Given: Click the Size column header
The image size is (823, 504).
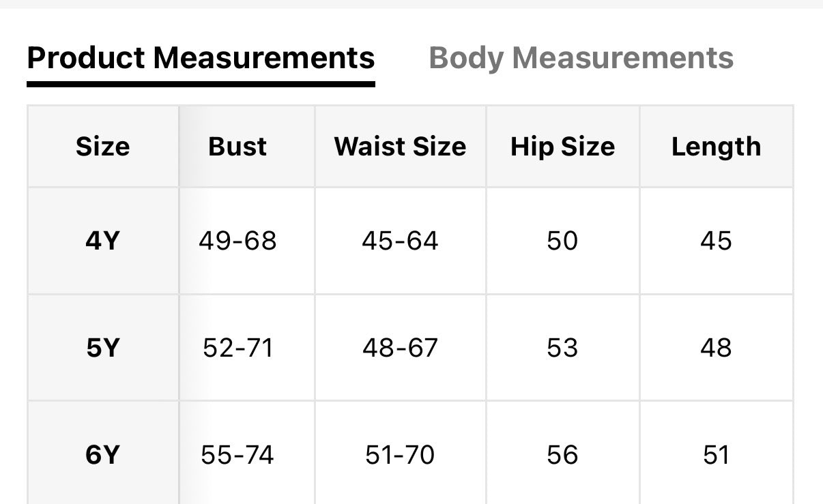Looking at the screenshot, I should tap(102, 147).
